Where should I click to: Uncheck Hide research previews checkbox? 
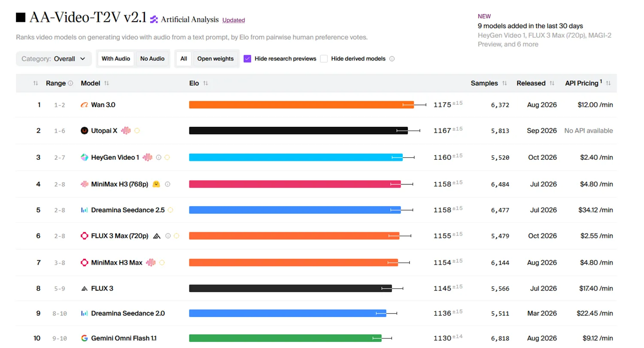(247, 59)
